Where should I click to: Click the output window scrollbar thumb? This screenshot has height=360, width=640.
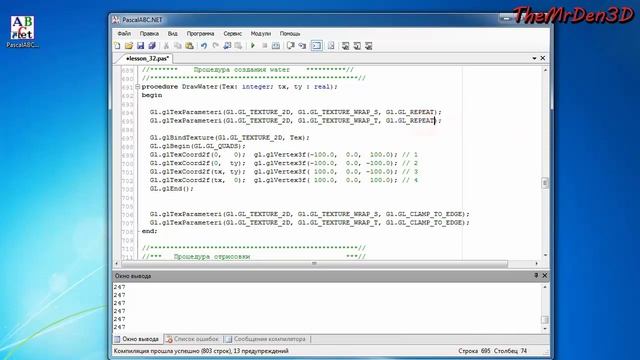coord(545,320)
